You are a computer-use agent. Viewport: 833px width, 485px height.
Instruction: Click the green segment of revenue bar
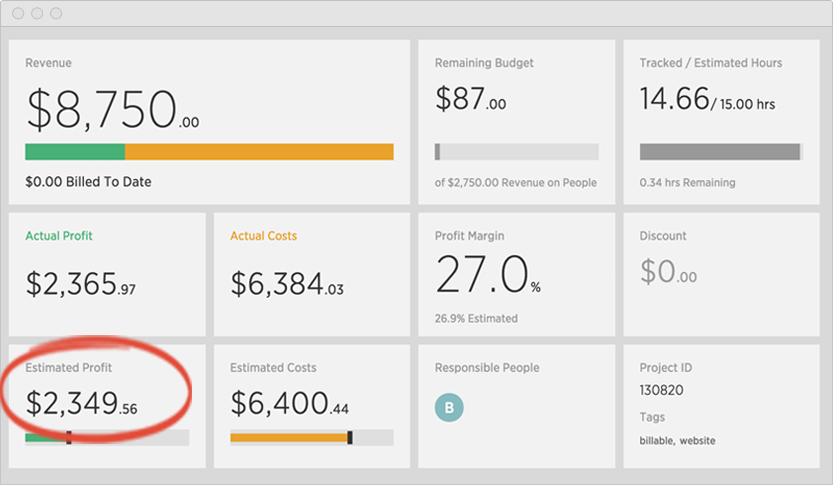(75, 152)
